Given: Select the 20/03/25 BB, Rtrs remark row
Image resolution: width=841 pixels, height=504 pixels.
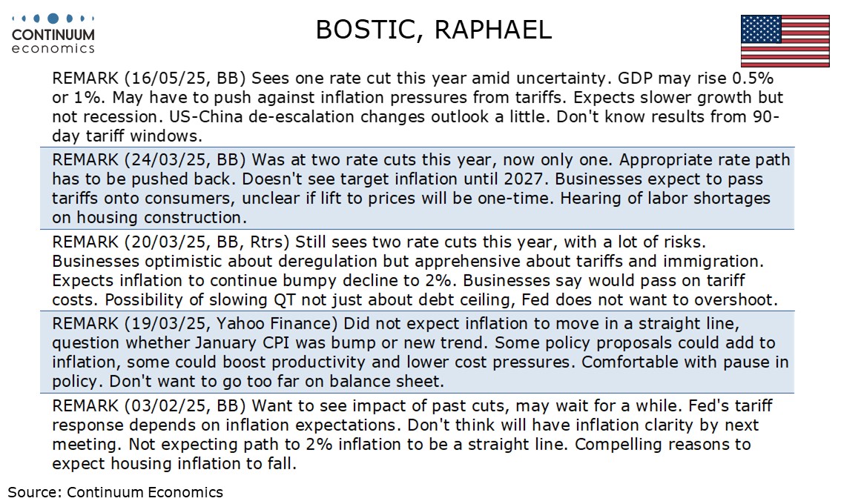Looking at the screenshot, I should [x=418, y=271].
